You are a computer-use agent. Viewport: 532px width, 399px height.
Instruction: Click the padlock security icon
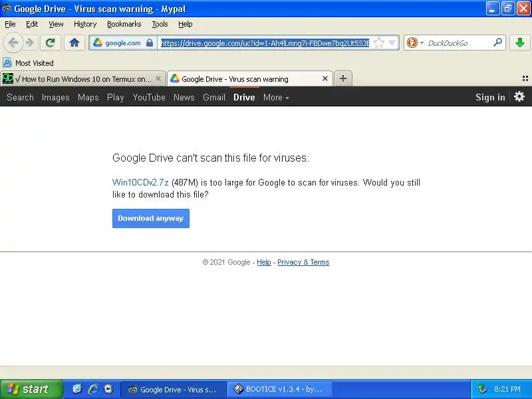(150, 43)
